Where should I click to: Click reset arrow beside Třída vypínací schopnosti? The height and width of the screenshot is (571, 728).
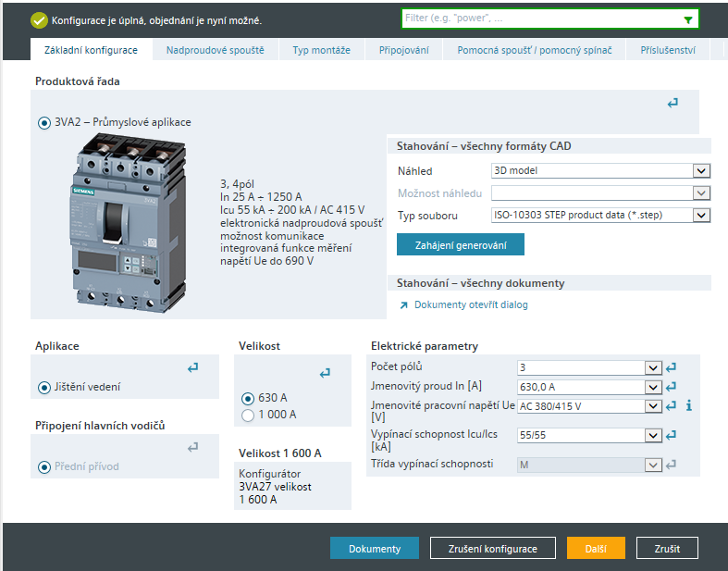tap(671, 465)
